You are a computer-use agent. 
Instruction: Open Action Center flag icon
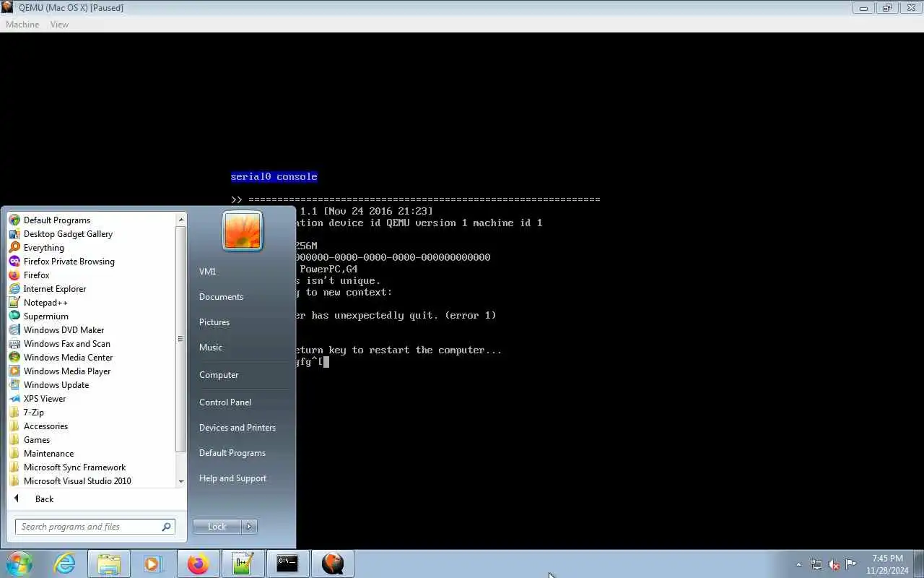click(x=851, y=564)
